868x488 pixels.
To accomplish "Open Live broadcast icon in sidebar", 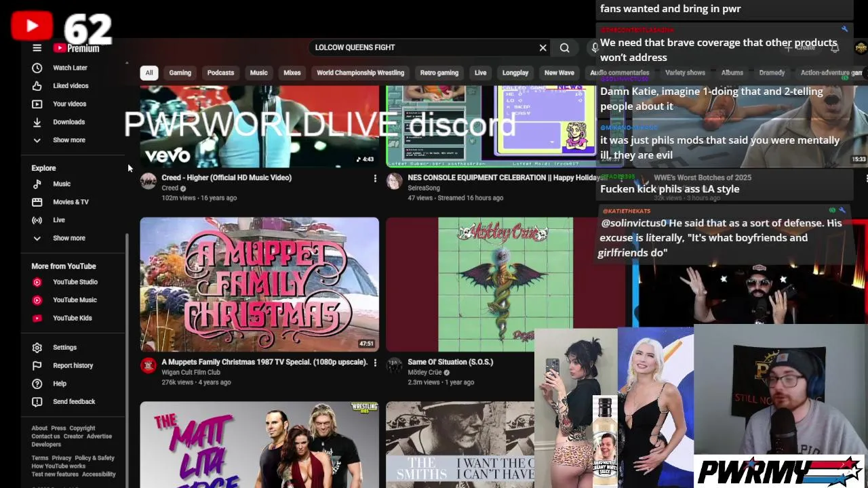I will click(x=37, y=220).
